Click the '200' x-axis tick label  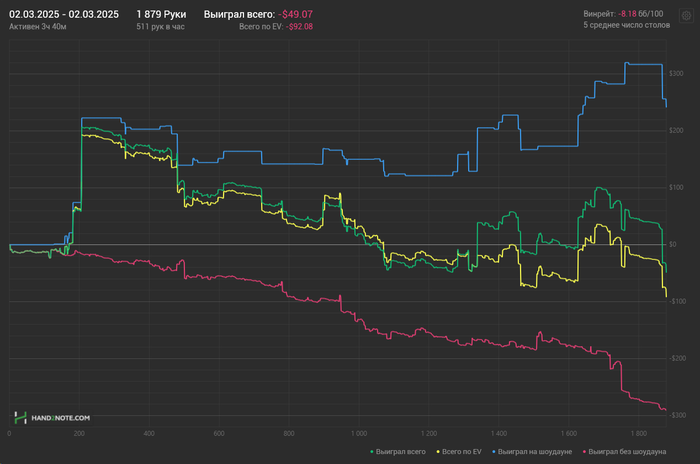click(x=79, y=433)
